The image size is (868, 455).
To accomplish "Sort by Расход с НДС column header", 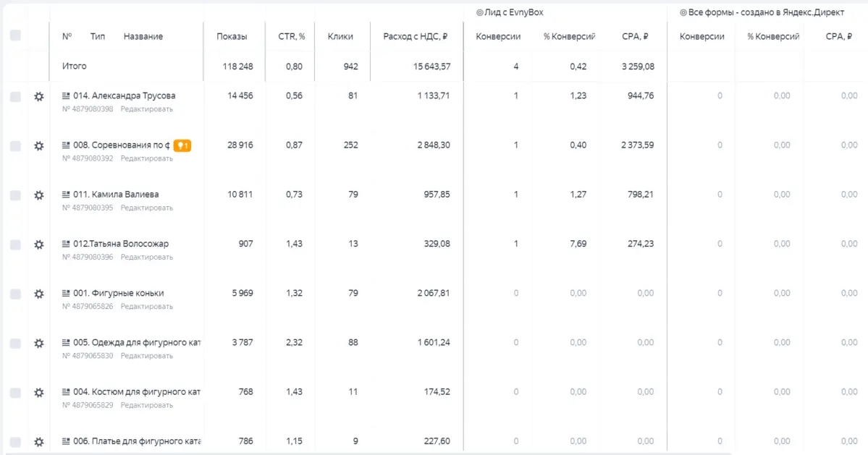I will point(416,36).
